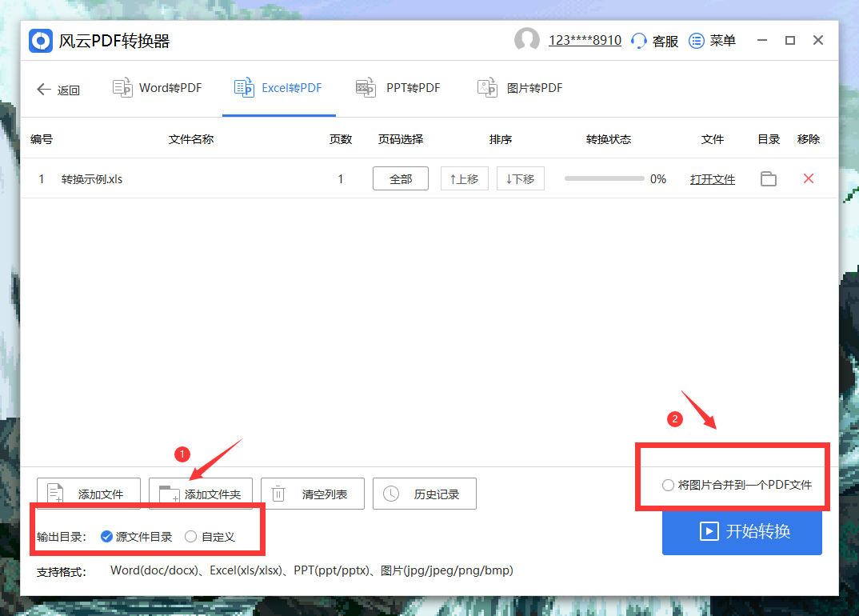The image size is (859, 616).
Task: Click the Excel转PDF spreadsheet icon
Action: point(244,88)
